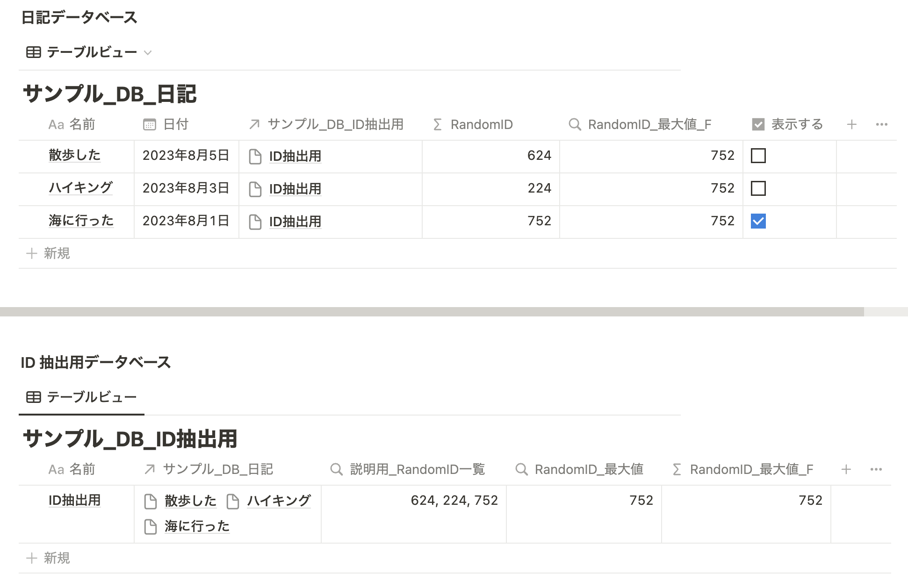
Task: Select テーブルビュー tab in ID抽出用 database
Action: pyautogui.click(x=82, y=397)
